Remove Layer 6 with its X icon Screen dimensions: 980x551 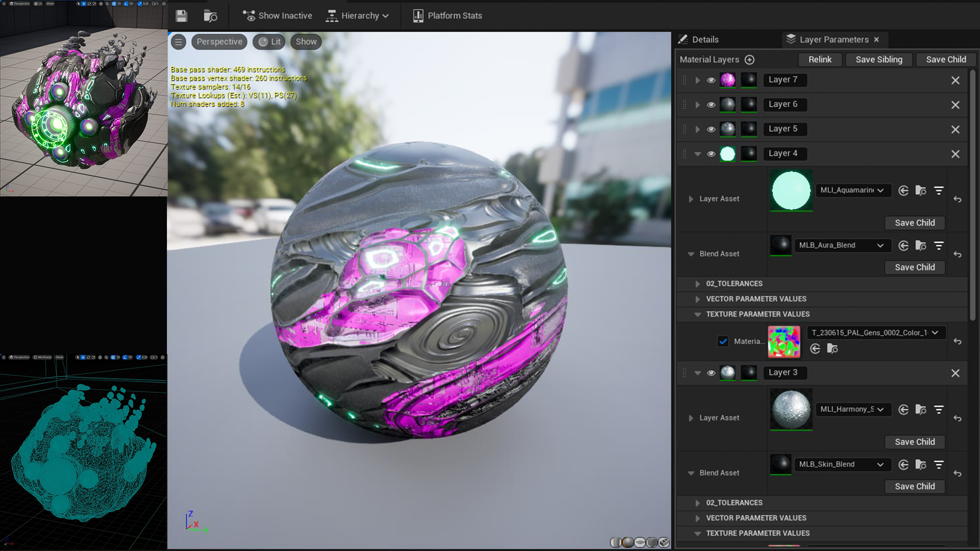[x=955, y=105]
